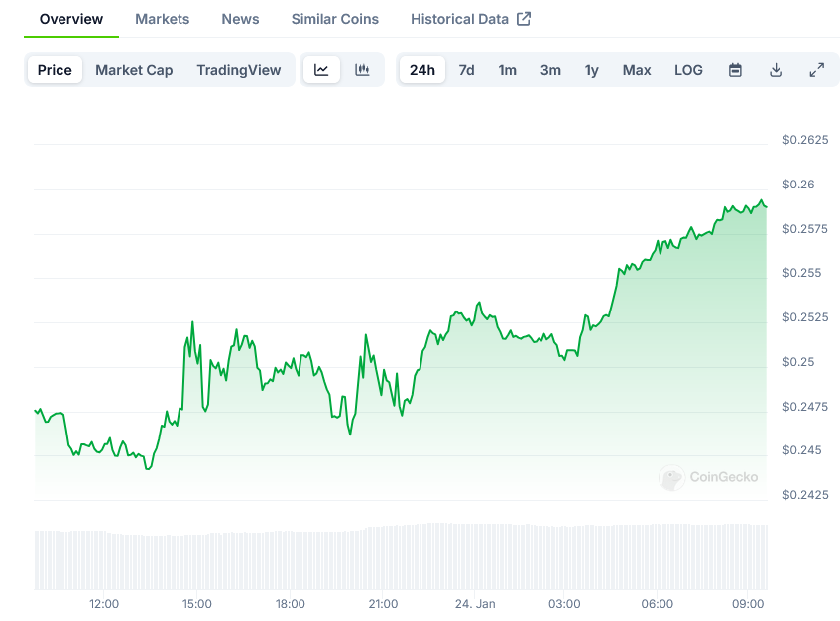Screen dimensions: 840x621
Task: Download chart data icon
Action: (776, 70)
